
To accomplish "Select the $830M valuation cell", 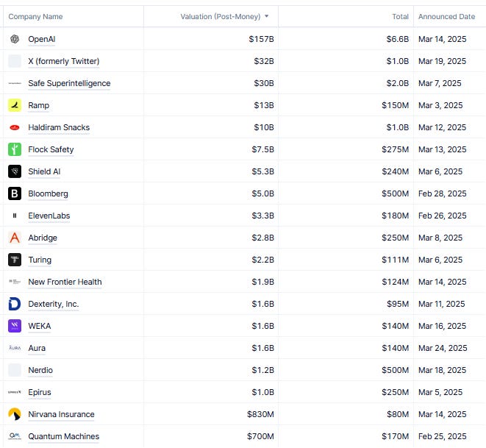I will click(x=211, y=414).
